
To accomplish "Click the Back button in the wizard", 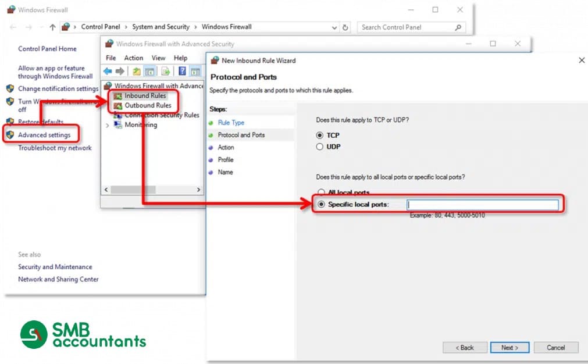I will [x=465, y=348].
